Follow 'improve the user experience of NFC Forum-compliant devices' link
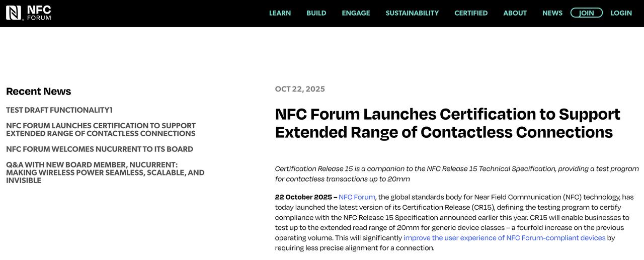 click(504, 238)
